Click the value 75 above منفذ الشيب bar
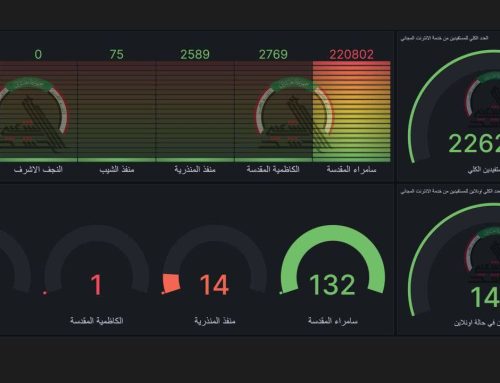The width and height of the screenshot is (500, 383). pos(117,54)
